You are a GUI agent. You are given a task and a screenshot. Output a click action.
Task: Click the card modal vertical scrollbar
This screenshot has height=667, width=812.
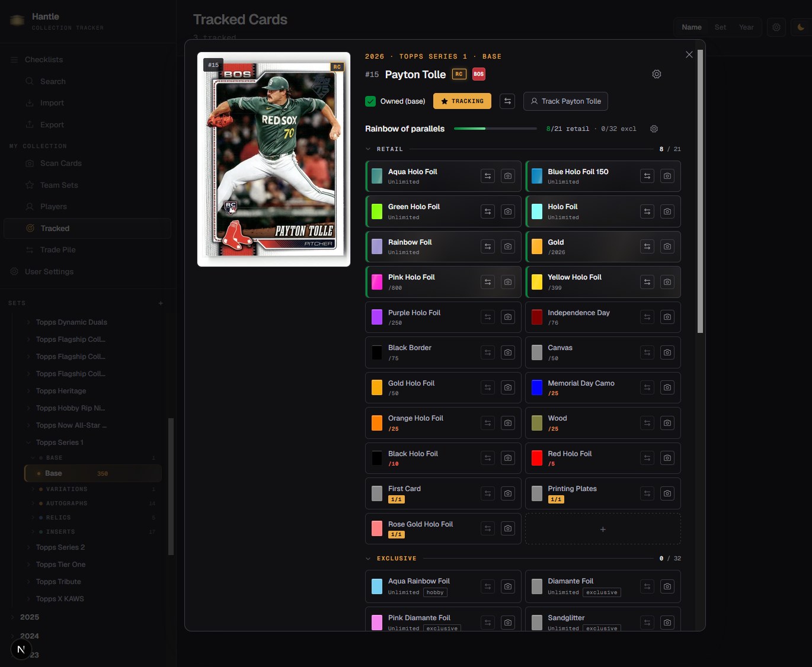click(x=700, y=191)
